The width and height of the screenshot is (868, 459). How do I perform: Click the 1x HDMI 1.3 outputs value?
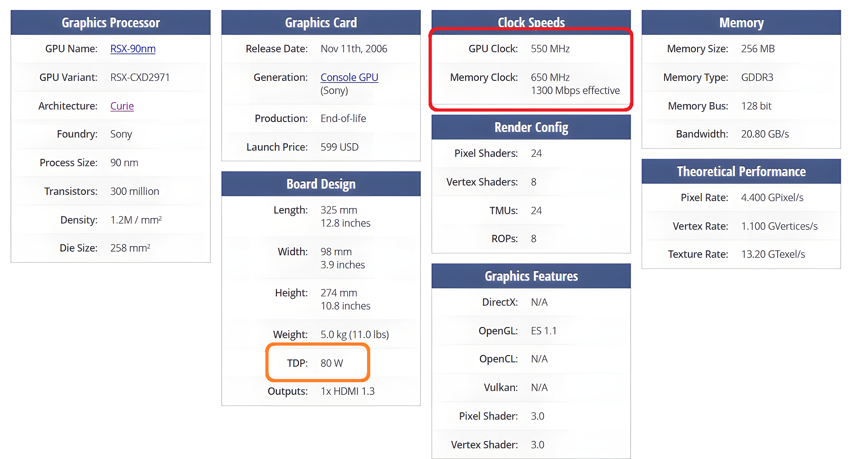click(348, 391)
